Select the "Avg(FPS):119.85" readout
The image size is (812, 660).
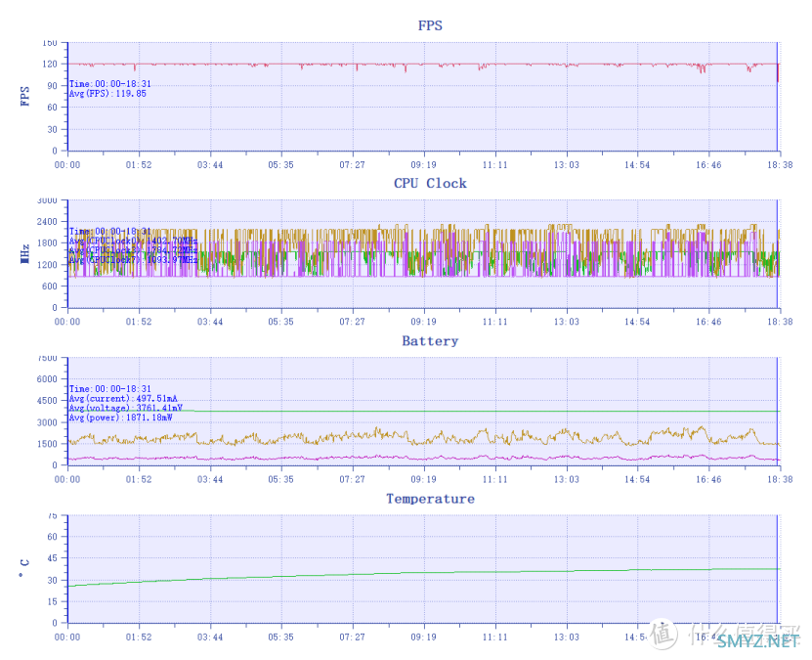[x=107, y=94]
